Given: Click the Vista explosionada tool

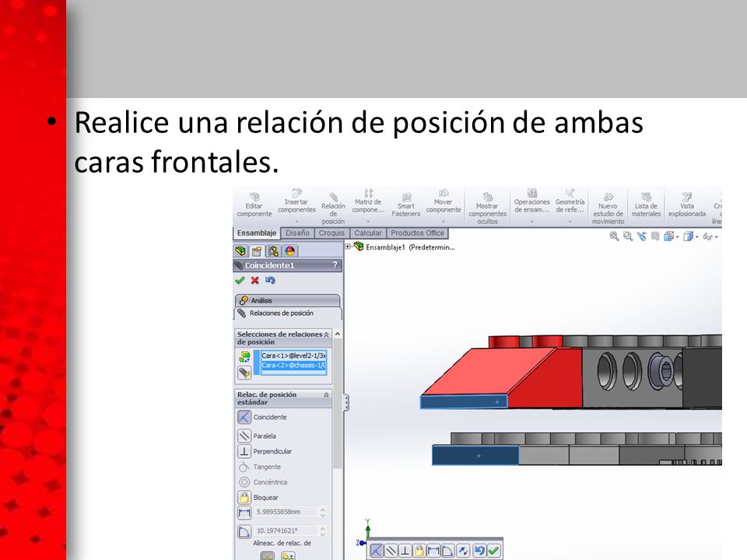Looking at the screenshot, I should pyautogui.click(x=686, y=205).
